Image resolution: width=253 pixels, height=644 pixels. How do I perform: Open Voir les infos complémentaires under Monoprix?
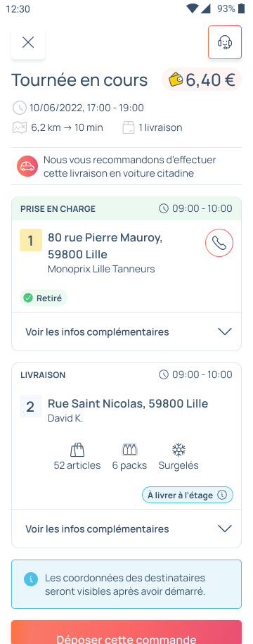click(x=126, y=332)
